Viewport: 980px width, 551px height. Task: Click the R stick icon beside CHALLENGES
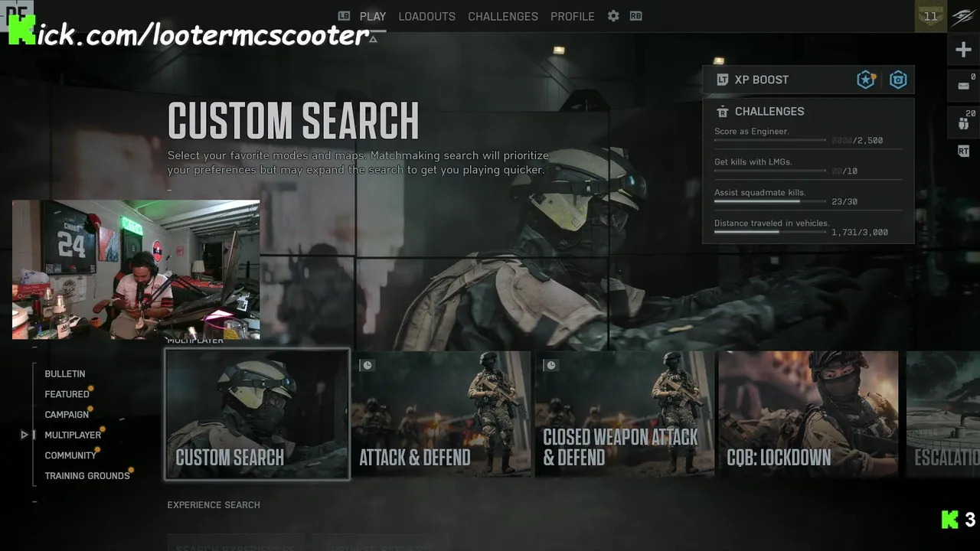click(722, 112)
